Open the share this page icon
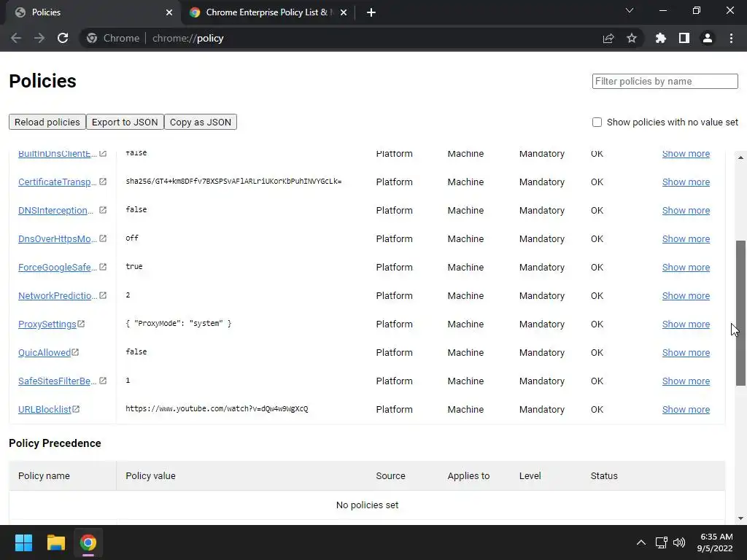747x560 pixels. (x=608, y=38)
